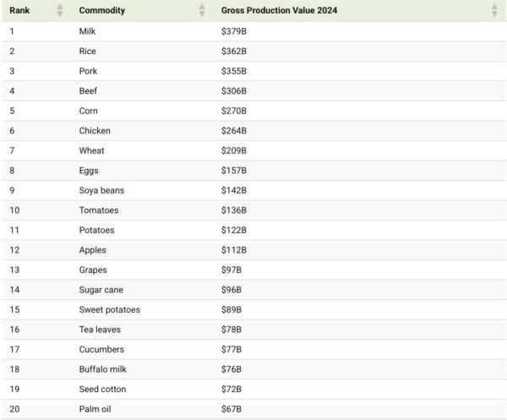Click the Tomatoes commodity cell
The image size is (507, 420).
pos(99,210)
